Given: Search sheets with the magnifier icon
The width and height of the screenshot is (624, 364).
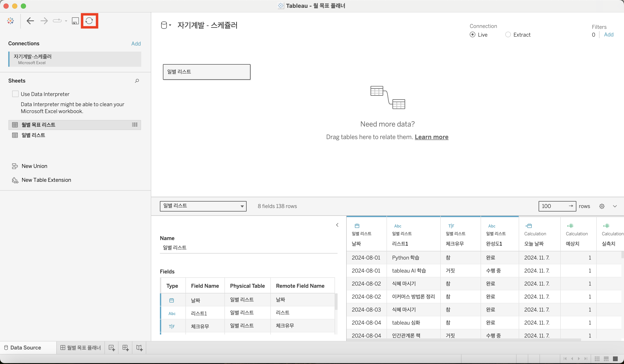Looking at the screenshot, I should click(x=137, y=81).
